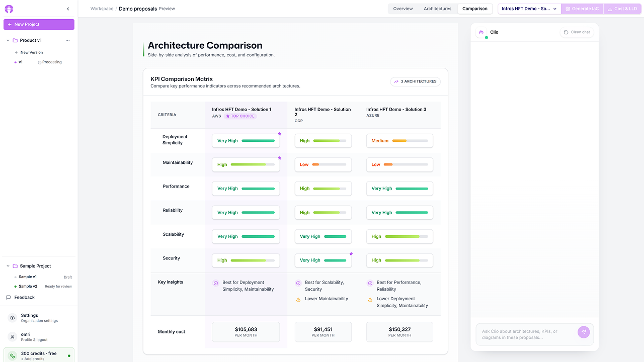Collapse the sidebar with the chevron arrow
Screen dimensions: 644x362
tap(68, 9)
